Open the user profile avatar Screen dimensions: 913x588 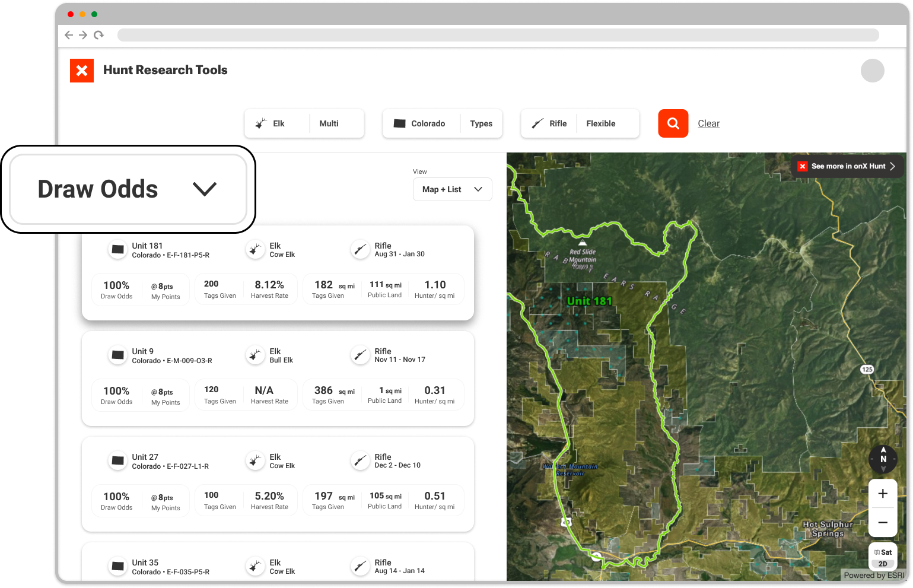pyautogui.click(x=872, y=71)
